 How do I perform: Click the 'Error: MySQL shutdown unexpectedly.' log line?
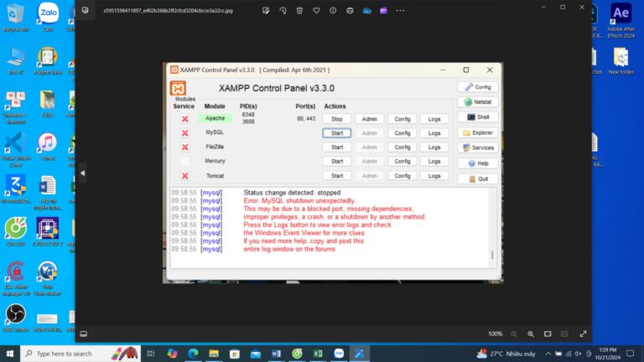click(299, 201)
